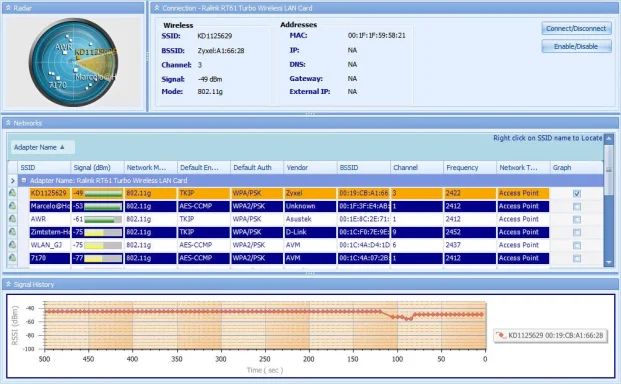Sort by the BSSID column header
This screenshot has height=384, width=621.
click(364, 167)
